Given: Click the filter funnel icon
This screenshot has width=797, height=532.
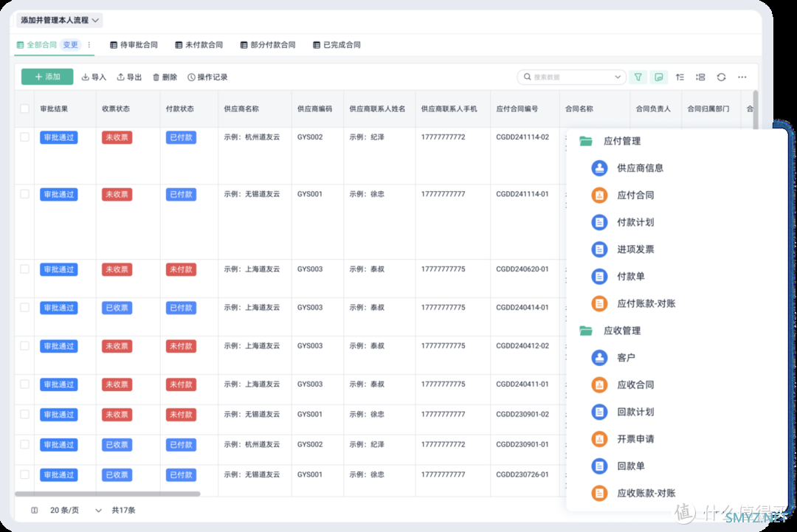Looking at the screenshot, I should pos(638,77).
